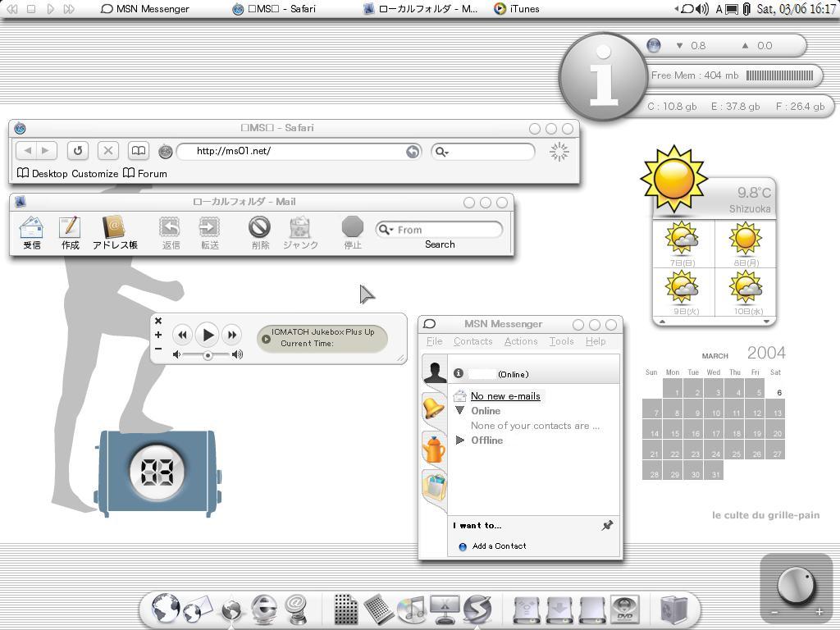Close the jukebox player with its X

(x=158, y=321)
